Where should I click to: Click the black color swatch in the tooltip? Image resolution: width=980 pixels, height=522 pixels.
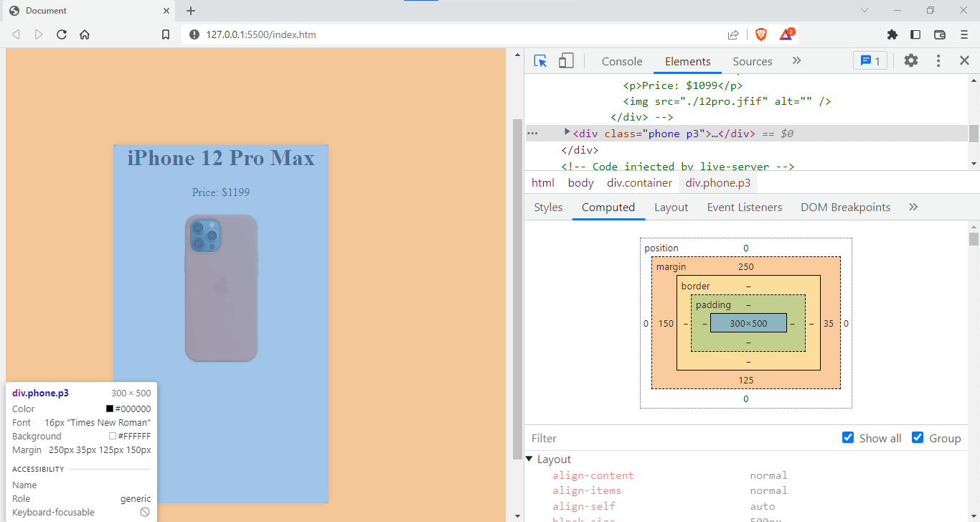[x=110, y=409]
